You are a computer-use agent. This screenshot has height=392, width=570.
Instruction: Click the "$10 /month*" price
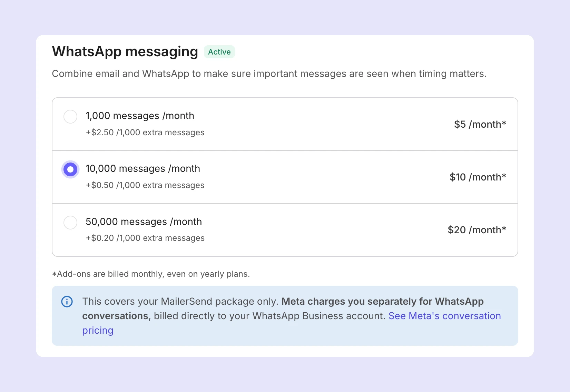[x=478, y=177]
